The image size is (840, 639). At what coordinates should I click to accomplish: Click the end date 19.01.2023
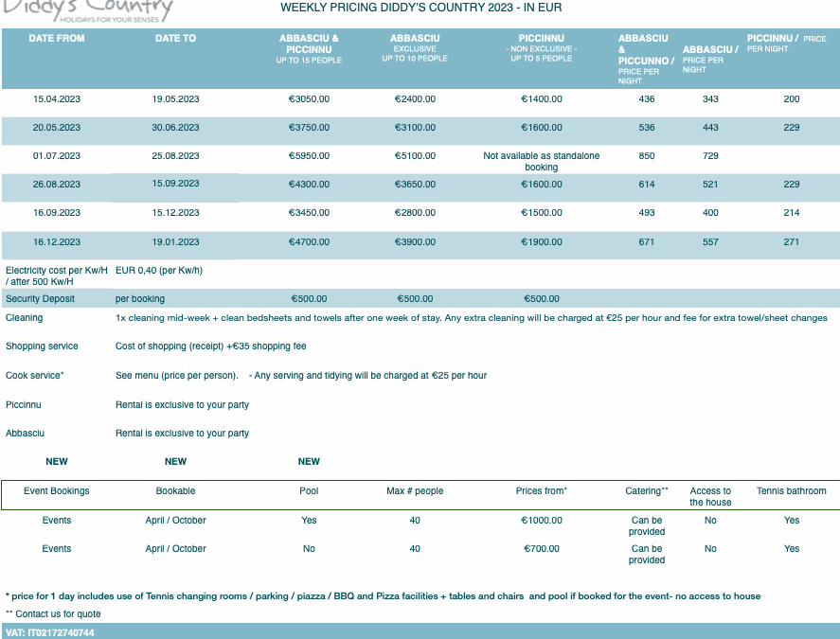[176, 242]
